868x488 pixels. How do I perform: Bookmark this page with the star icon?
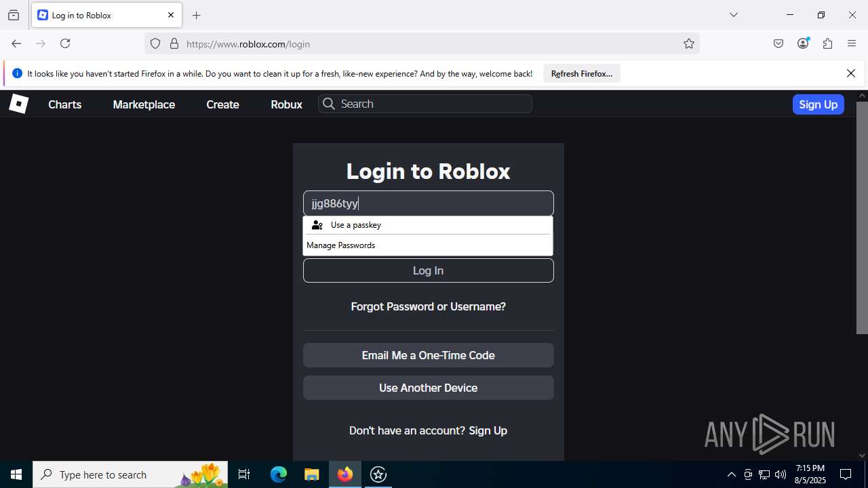tap(689, 43)
